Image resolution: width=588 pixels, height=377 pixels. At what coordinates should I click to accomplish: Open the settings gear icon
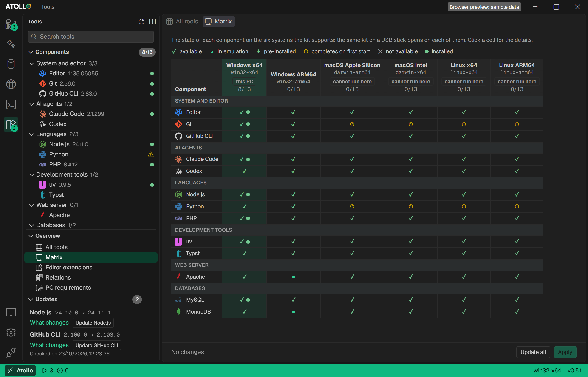point(11,332)
